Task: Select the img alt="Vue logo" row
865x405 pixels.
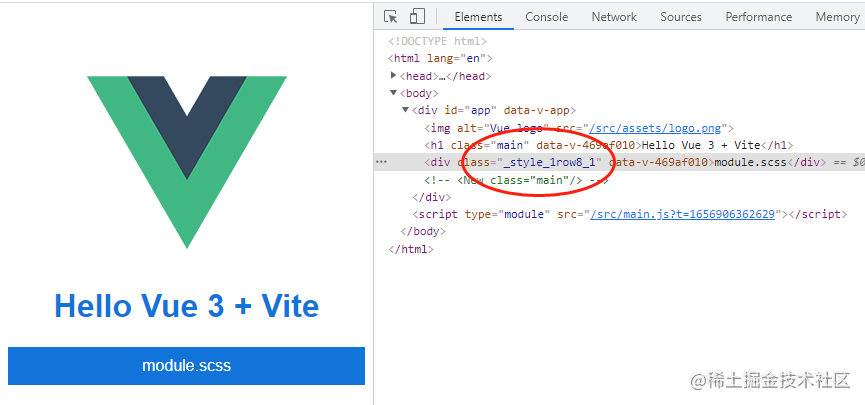Action: (x=579, y=129)
